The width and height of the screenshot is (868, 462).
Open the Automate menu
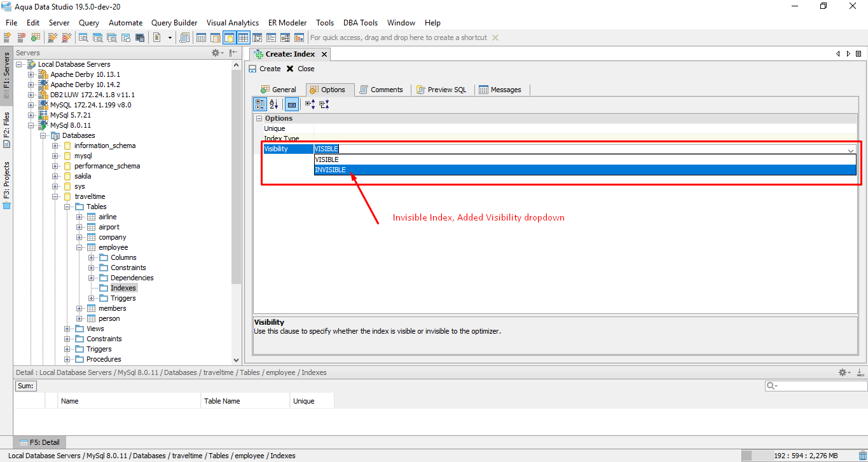pyautogui.click(x=125, y=22)
